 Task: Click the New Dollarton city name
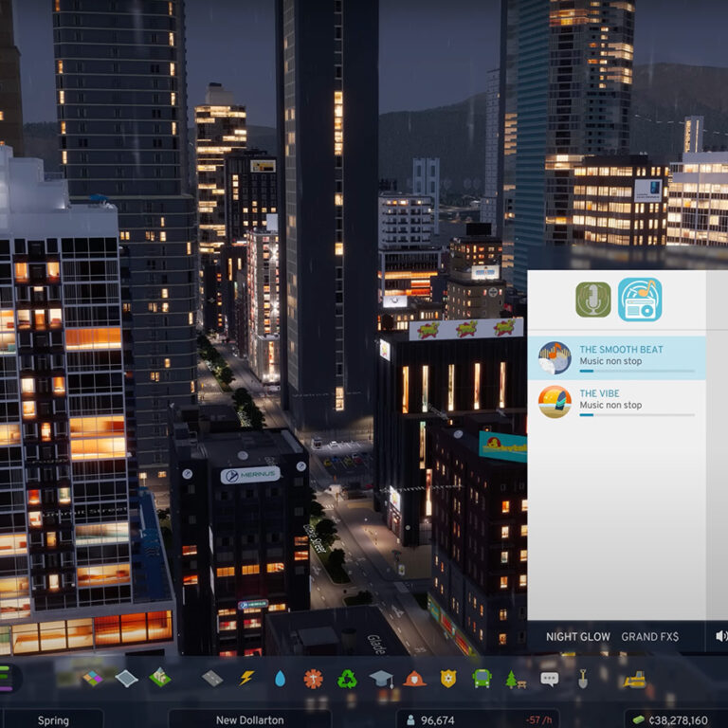coord(250,720)
